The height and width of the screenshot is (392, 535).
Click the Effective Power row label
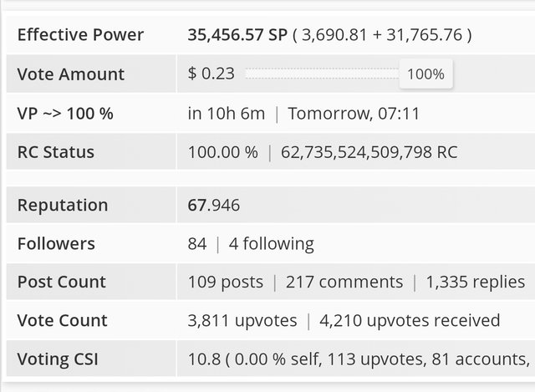click(80, 35)
